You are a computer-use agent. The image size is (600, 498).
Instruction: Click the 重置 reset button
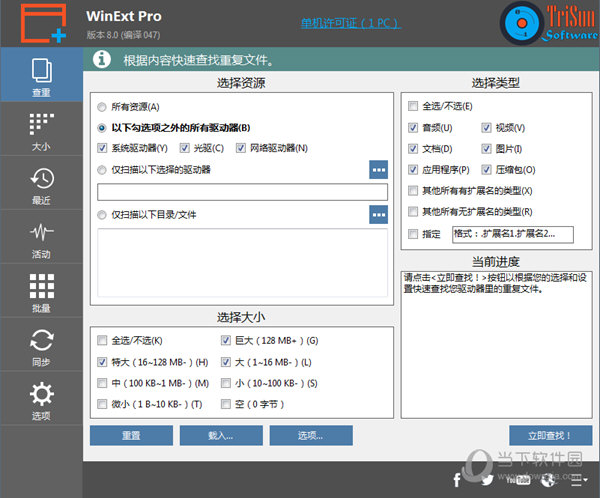pos(132,436)
